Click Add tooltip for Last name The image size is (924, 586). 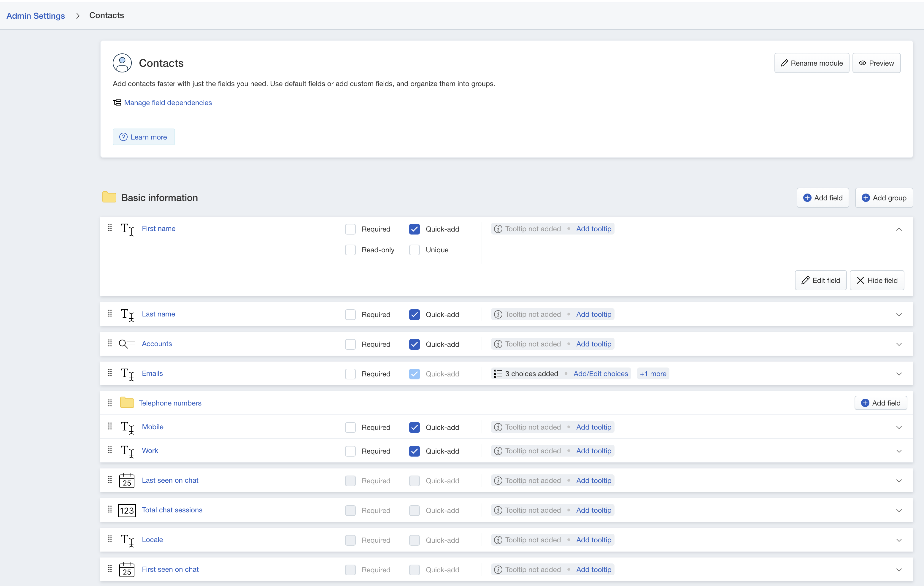tap(594, 314)
